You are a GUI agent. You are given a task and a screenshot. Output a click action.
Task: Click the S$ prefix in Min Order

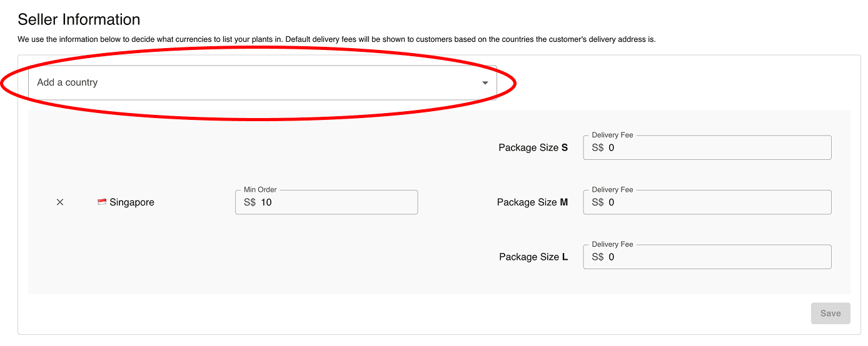250,202
